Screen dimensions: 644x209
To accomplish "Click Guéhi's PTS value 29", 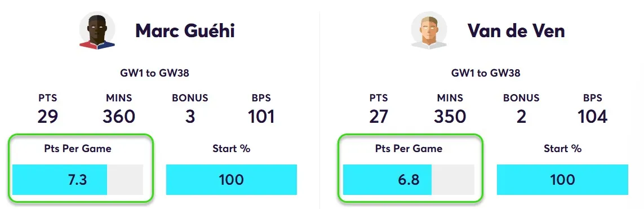I will [48, 117].
